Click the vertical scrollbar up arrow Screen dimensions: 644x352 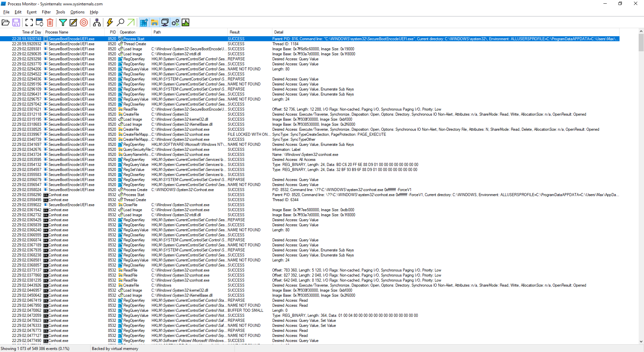click(x=641, y=32)
